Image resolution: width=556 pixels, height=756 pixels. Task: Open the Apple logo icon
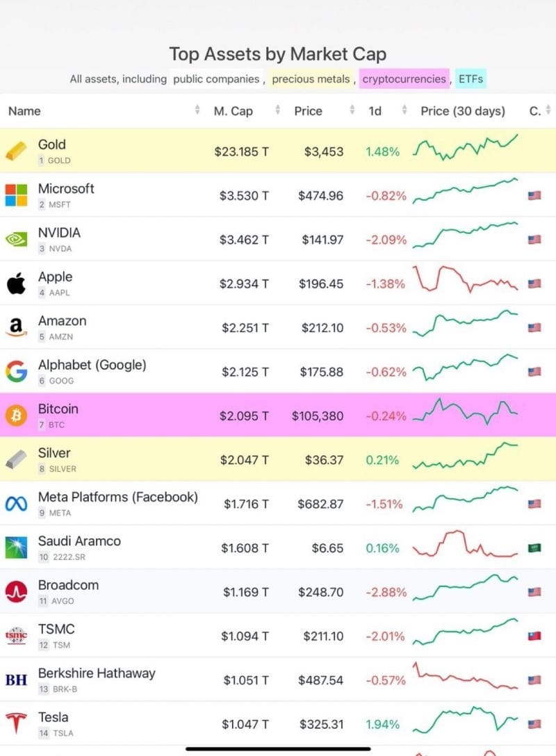coord(16,283)
